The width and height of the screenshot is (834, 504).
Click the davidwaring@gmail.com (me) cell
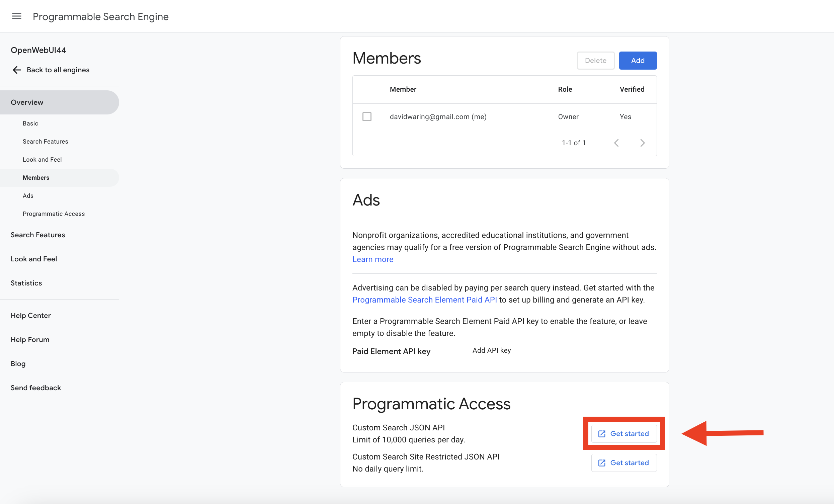click(438, 117)
